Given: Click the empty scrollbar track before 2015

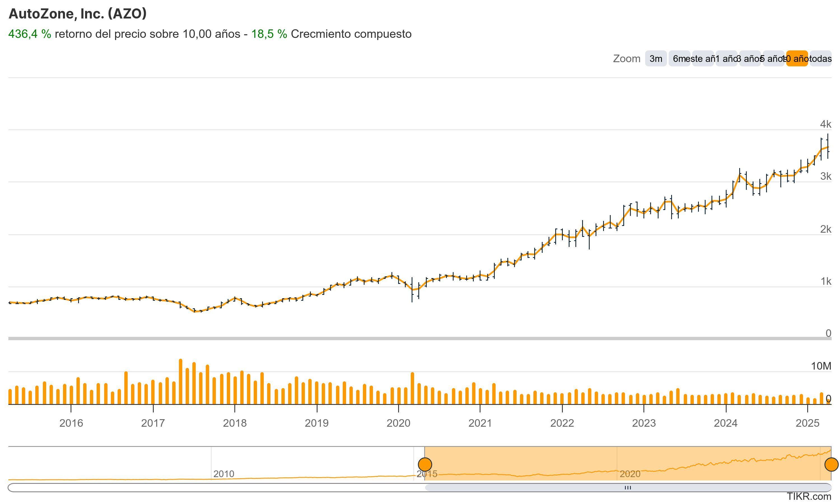Looking at the screenshot, I should pyautogui.click(x=216, y=488).
